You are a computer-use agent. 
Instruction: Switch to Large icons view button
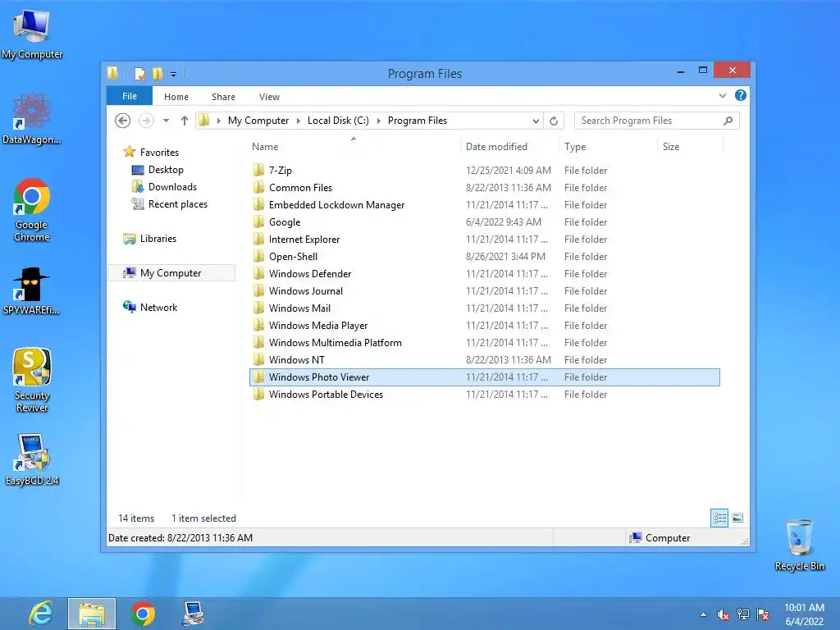[737, 518]
